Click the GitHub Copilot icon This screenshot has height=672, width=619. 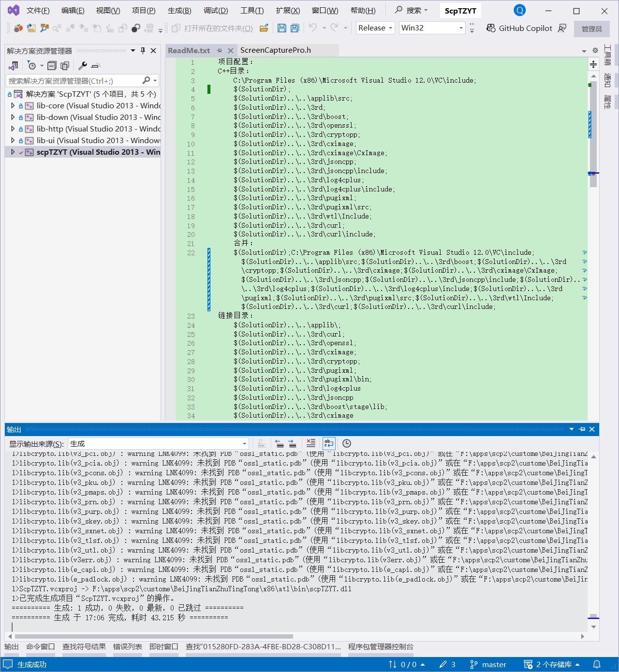(x=491, y=28)
